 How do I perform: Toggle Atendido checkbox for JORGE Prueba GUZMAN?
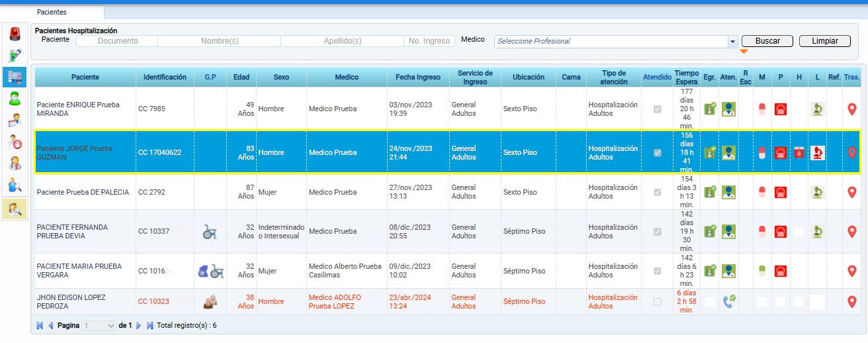(x=657, y=153)
